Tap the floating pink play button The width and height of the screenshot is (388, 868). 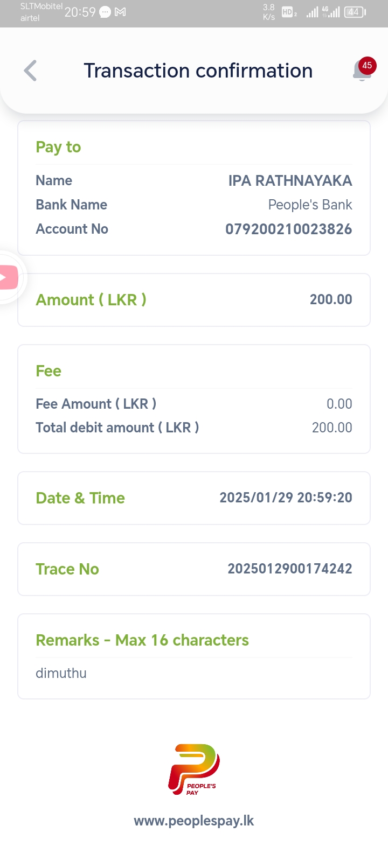tap(8, 278)
